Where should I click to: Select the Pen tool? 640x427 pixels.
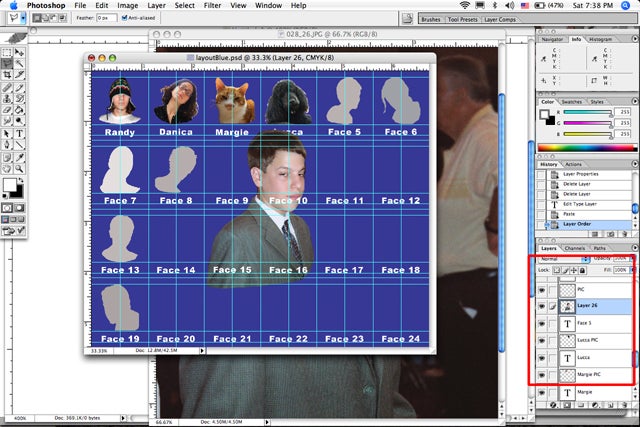point(7,145)
